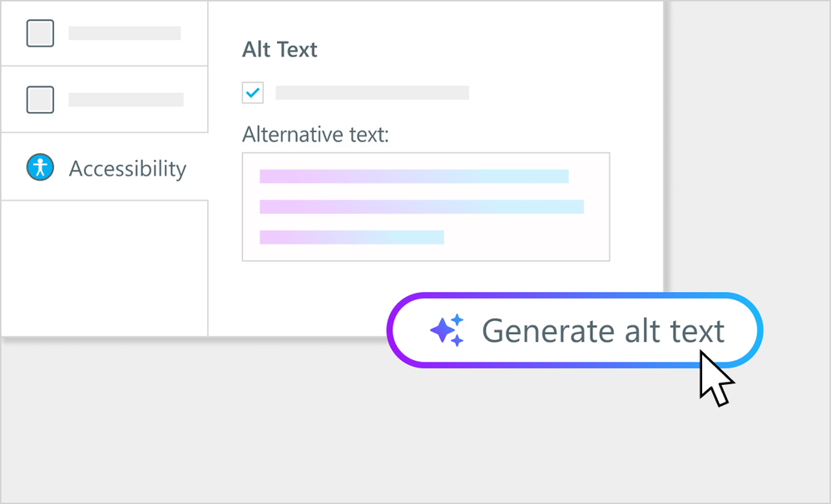Click the empty sidebar area below Accessibility
The height and width of the screenshot is (504, 831).
pyautogui.click(x=104, y=266)
